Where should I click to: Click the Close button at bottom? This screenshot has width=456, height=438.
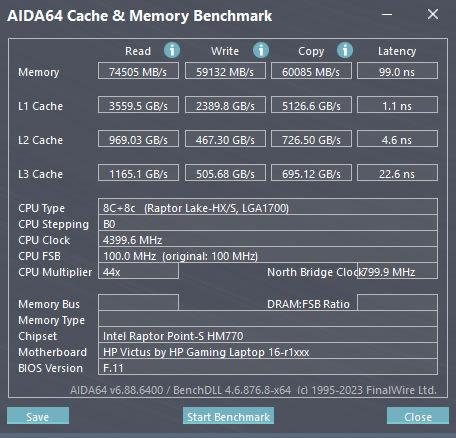(418, 416)
